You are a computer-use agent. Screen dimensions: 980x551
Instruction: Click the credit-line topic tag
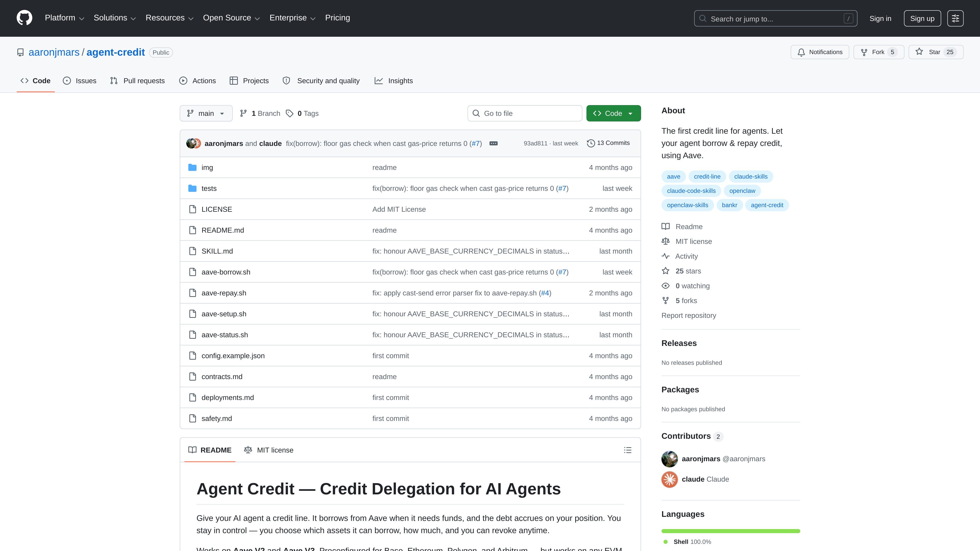707,177
